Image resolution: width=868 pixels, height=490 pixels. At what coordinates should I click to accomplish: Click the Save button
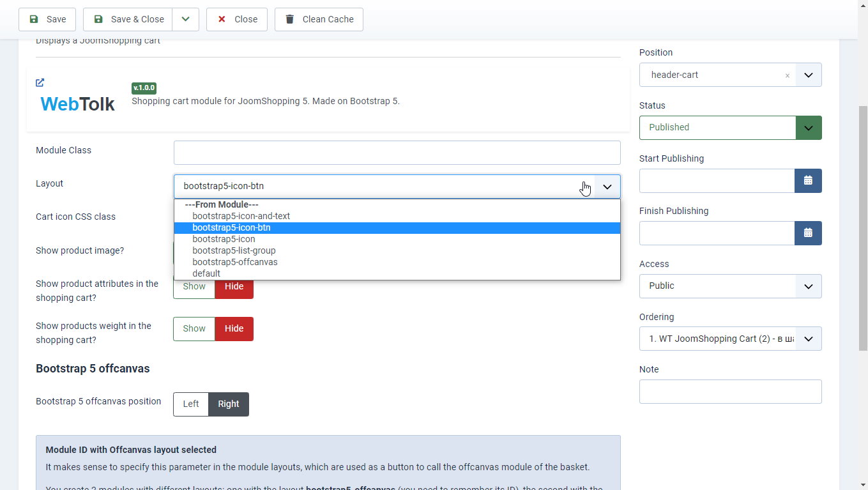[x=47, y=19]
